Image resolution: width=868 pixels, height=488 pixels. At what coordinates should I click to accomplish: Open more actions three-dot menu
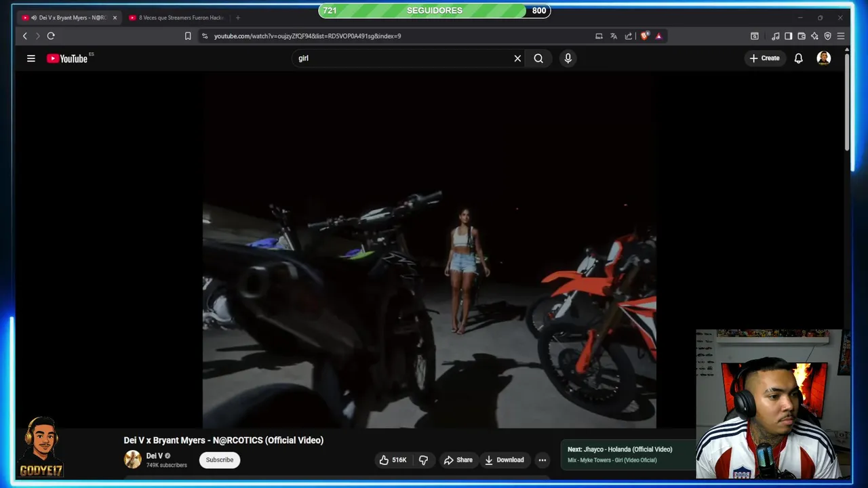point(542,460)
